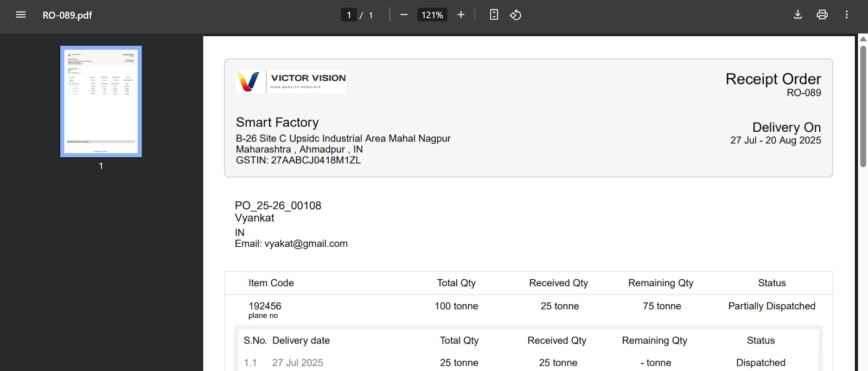Screen dimensions: 868x371
Task: Click the vyakat@gmail.com email address
Action: 305,244
